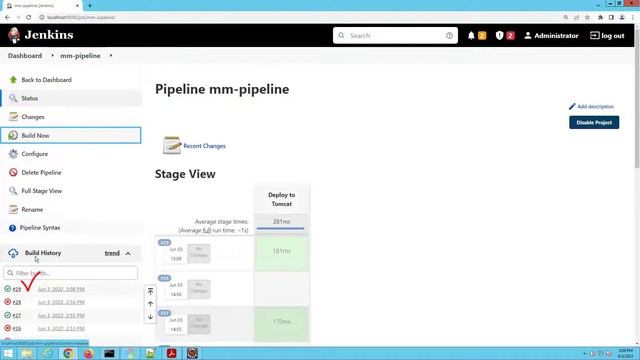Open build #28 link in history
The image size is (640, 360).
tap(16, 302)
